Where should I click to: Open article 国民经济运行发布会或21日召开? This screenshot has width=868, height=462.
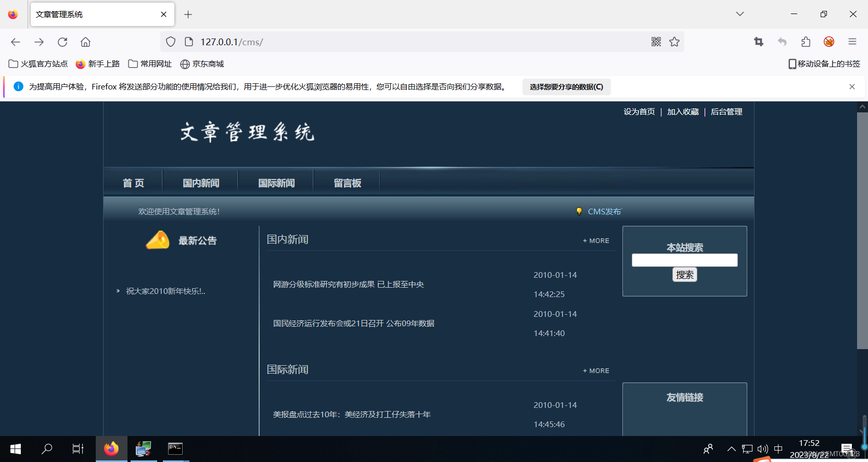[x=353, y=324]
